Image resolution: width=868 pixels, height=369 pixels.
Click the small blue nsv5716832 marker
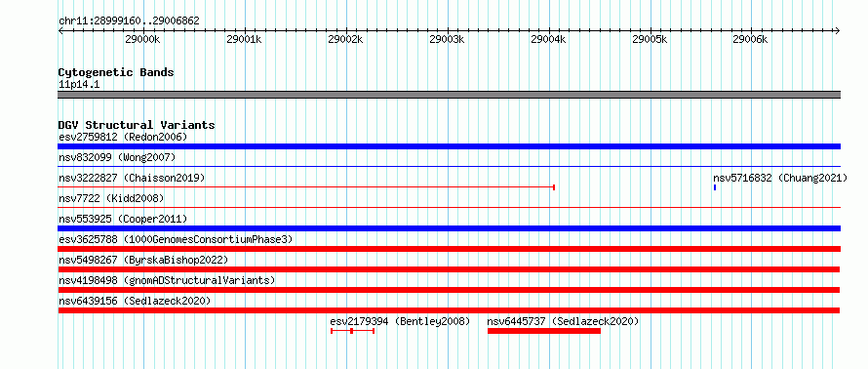point(715,187)
